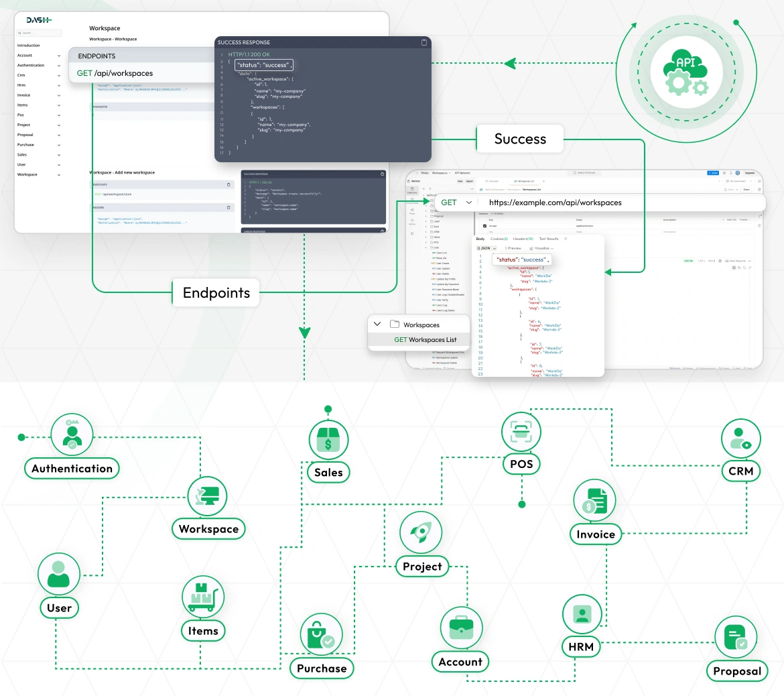Click the CRM user icon
The image size is (784, 696).
pos(740,438)
